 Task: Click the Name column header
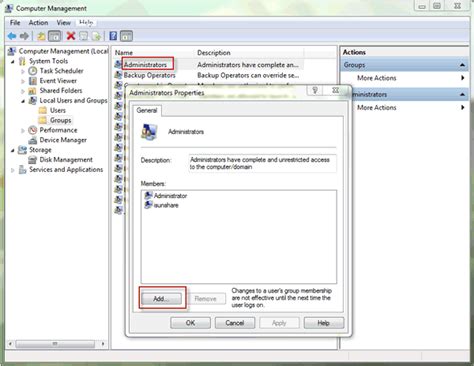tap(154, 53)
